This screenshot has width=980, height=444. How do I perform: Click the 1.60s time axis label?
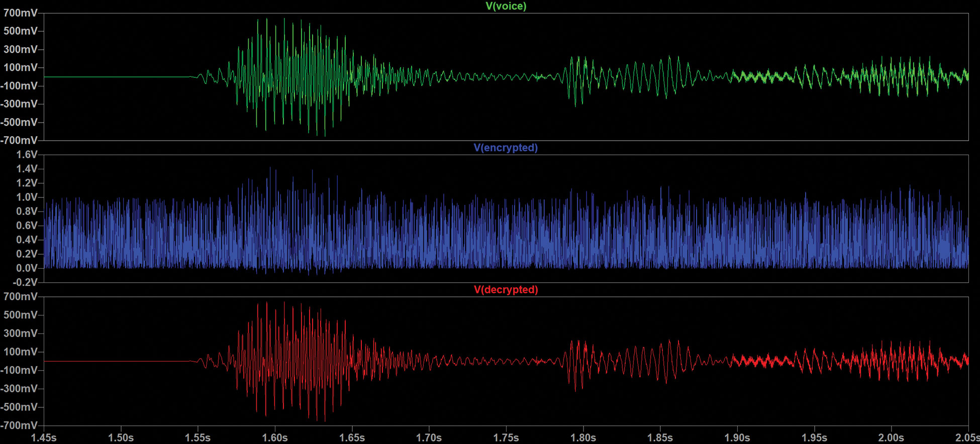[275, 437]
